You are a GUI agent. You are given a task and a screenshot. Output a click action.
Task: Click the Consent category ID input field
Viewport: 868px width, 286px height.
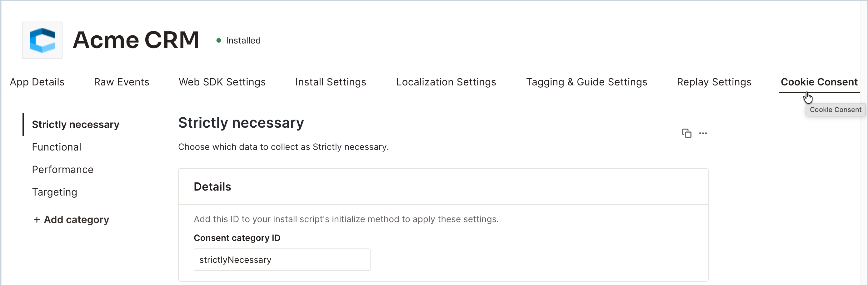pyautogui.click(x=282, y=260)
